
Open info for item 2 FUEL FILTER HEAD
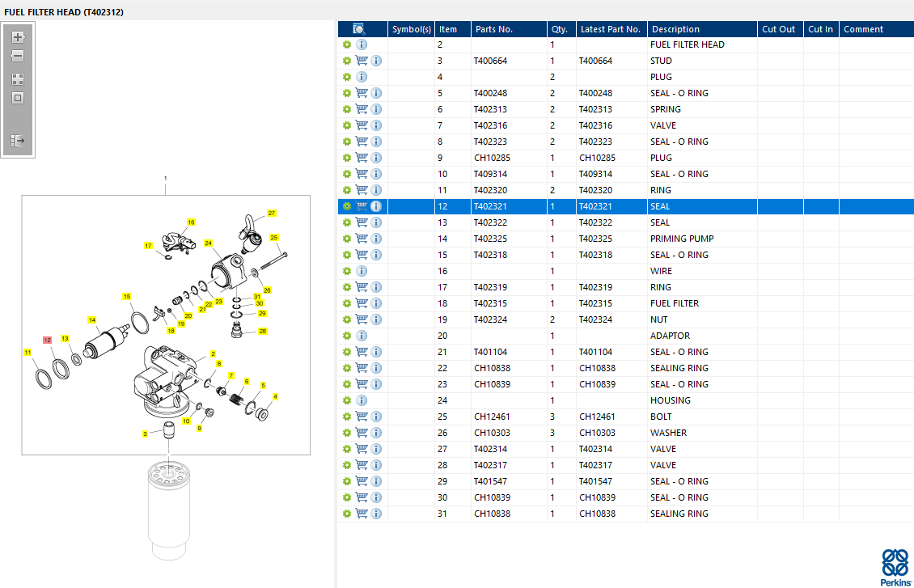coord(362,44)
